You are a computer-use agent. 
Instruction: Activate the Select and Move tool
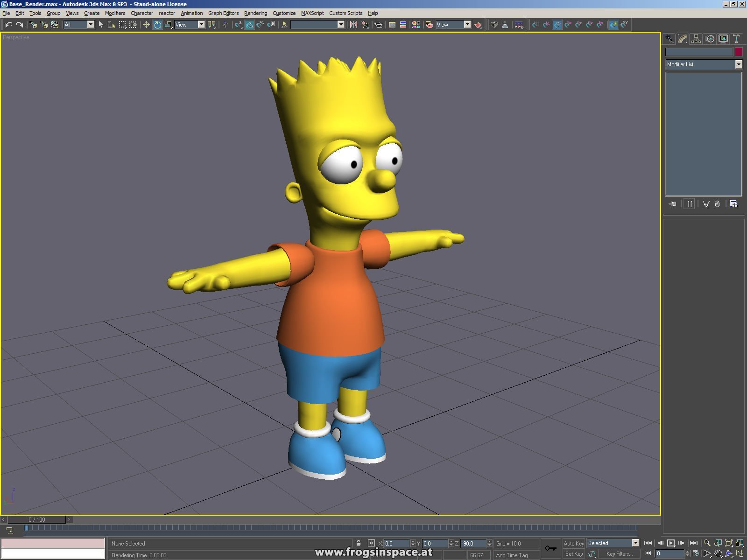(146, 25)
